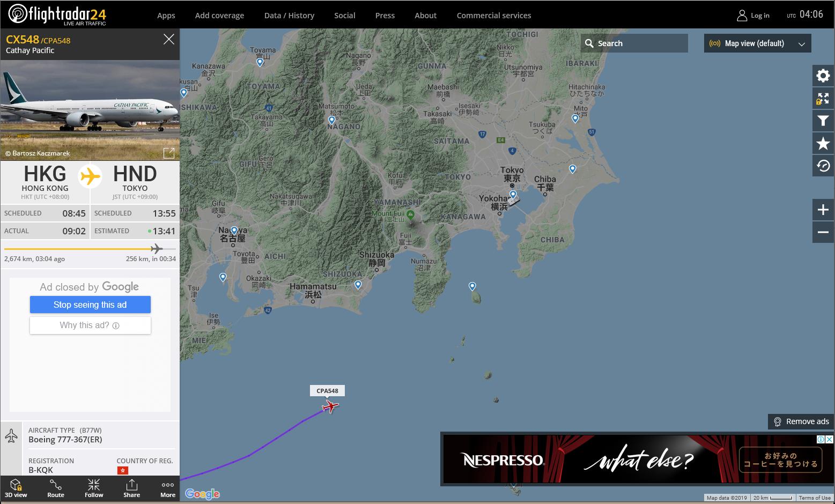Click the estimated arrival 13:41

[x=164, y=231]
